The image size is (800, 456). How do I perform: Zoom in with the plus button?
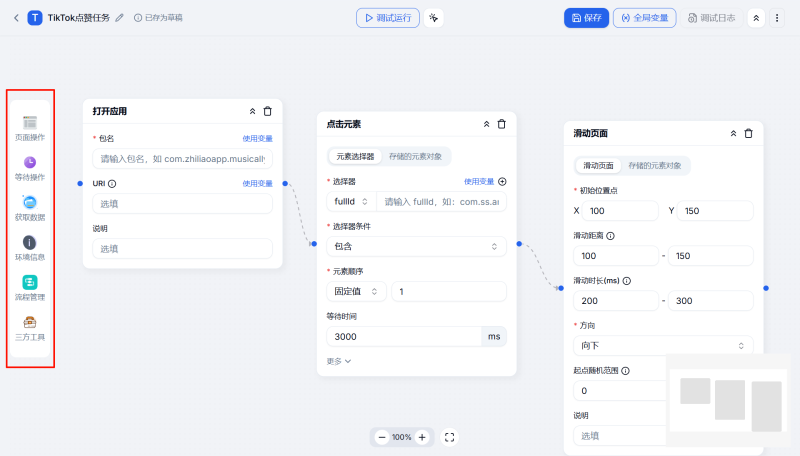coord(422,437)
